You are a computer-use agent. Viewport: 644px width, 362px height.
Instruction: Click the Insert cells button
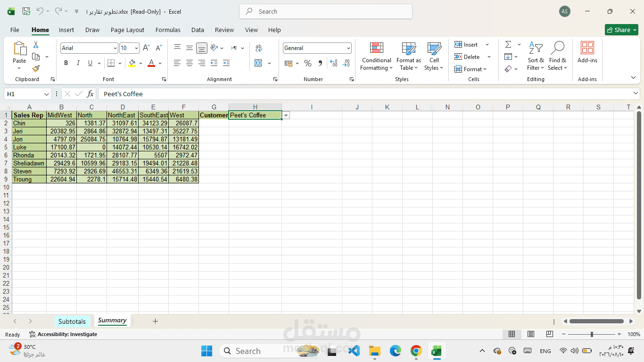pos(466,44)
